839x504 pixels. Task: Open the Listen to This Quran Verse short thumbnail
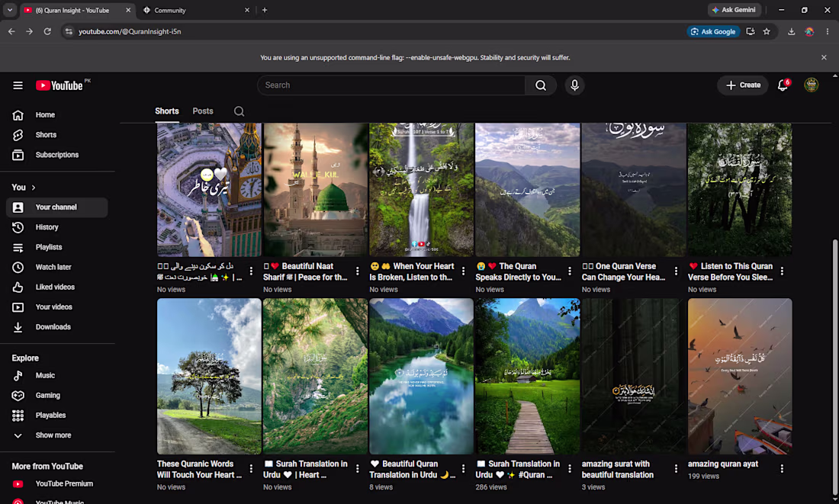[x=740, y=189]
